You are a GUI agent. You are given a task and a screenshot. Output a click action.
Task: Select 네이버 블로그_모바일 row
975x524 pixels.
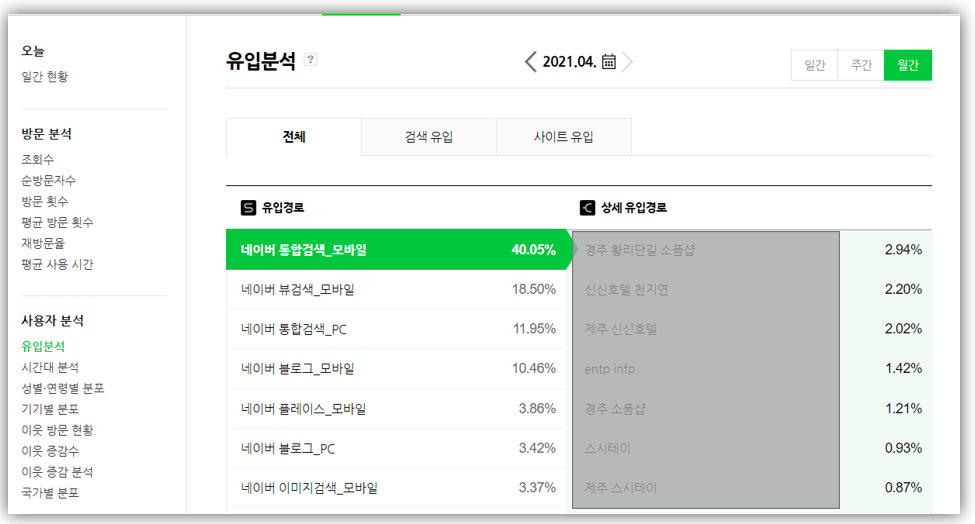(395, 369)
